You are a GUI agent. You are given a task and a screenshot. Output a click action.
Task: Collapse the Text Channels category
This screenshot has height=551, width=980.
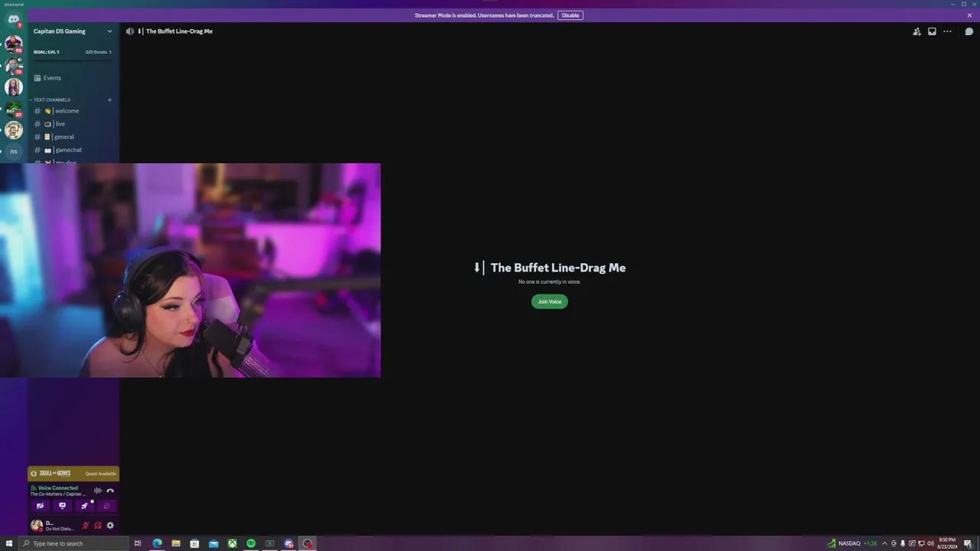[51, 100]
